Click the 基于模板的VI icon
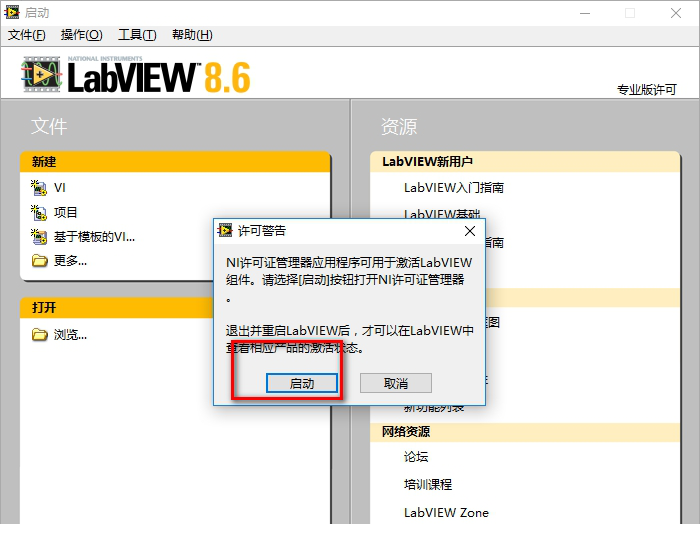700x544 pixels. tap(39, 237)
